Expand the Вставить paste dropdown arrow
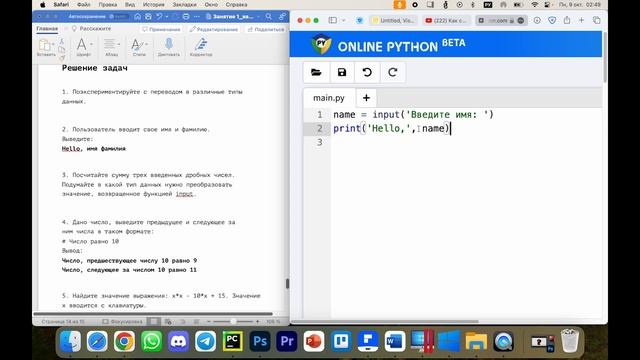Viewport: 640px width, 360px height. coord(53,44)
